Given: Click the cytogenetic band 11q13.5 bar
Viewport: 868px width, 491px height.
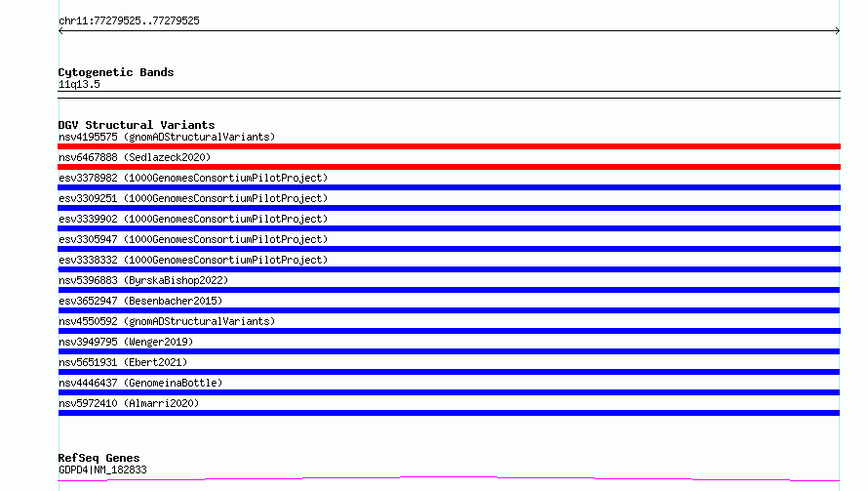Looking at the screenshot, I should point(449,95).
